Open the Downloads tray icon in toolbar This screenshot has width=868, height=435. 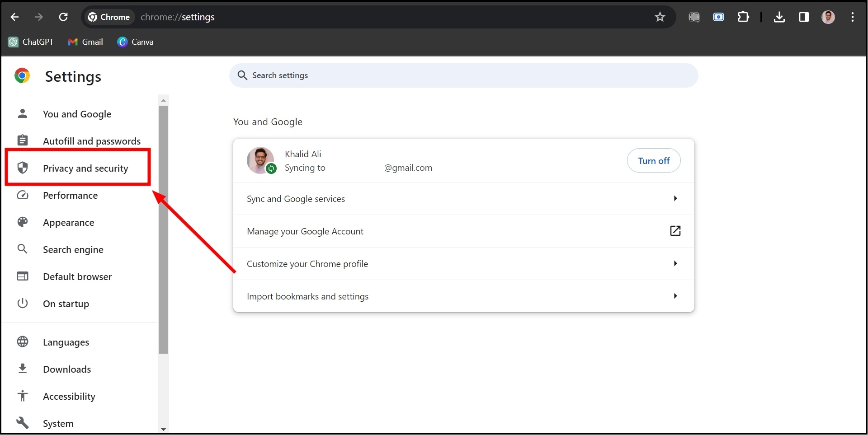779,17
